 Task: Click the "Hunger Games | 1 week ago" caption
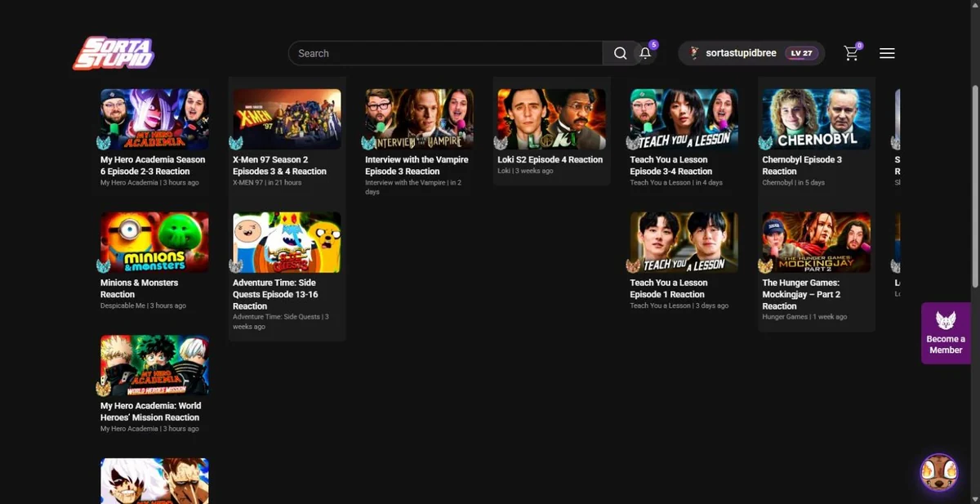(804, 317)
